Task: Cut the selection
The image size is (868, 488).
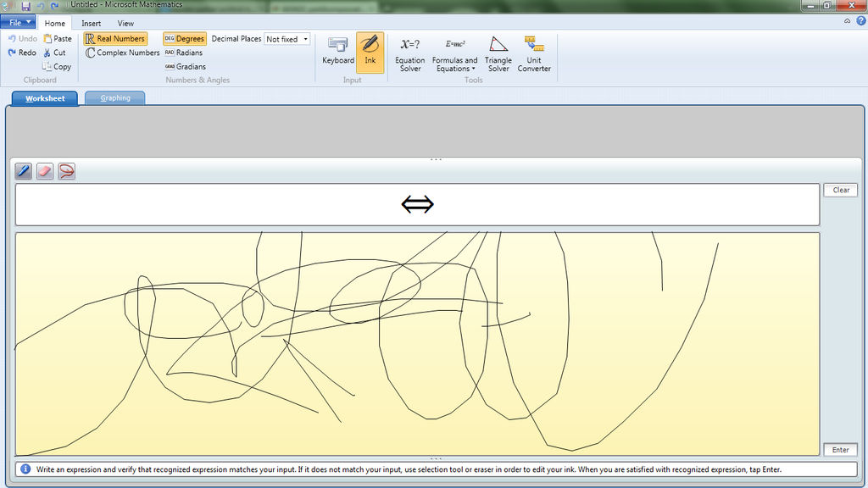Action: [x=55, y=53]
